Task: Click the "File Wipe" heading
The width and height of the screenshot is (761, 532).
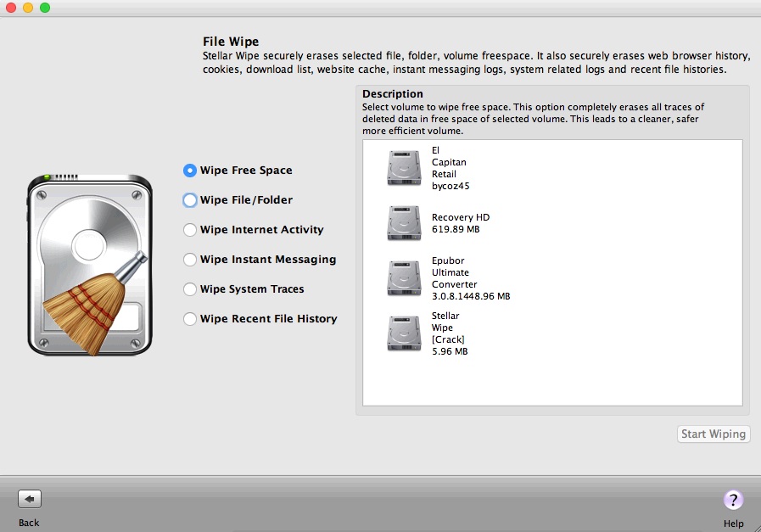Action: coord(231,42)
